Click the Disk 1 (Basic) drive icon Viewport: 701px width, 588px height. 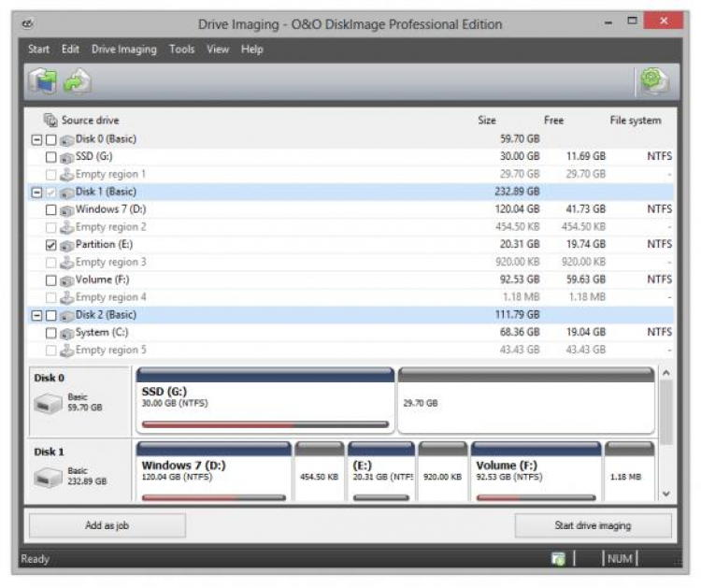[x=67, y=193]
